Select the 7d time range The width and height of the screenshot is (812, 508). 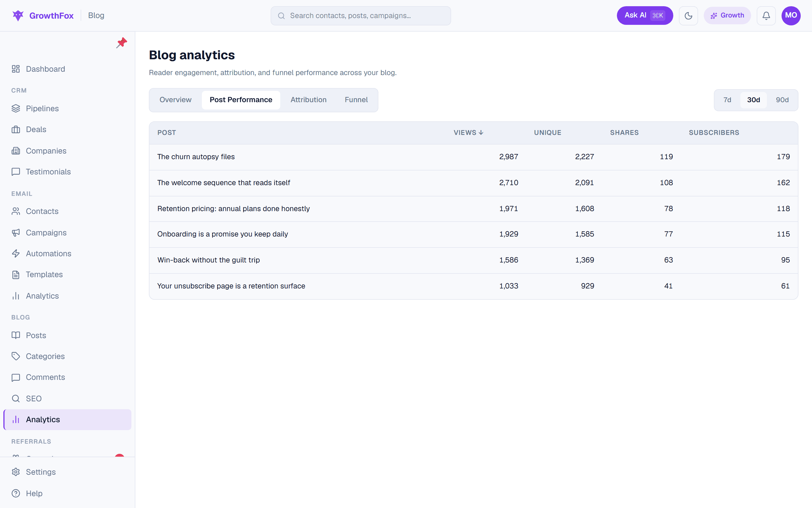point(727,100)
